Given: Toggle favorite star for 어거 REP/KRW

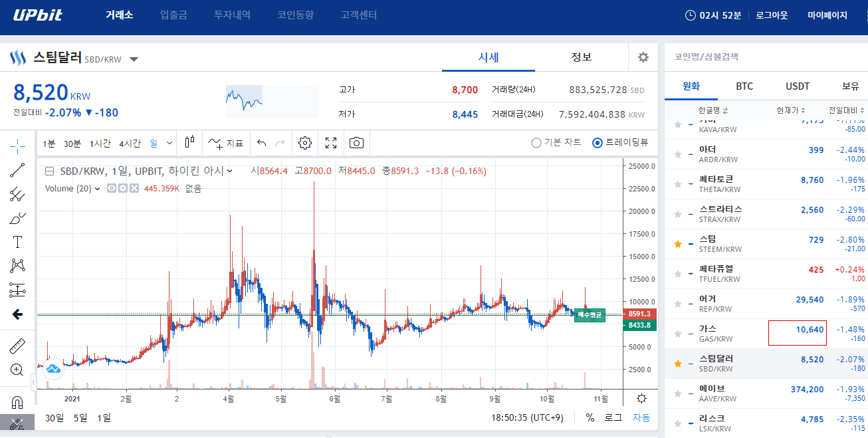Looking at the screenshot, I should tap(678, 304).
